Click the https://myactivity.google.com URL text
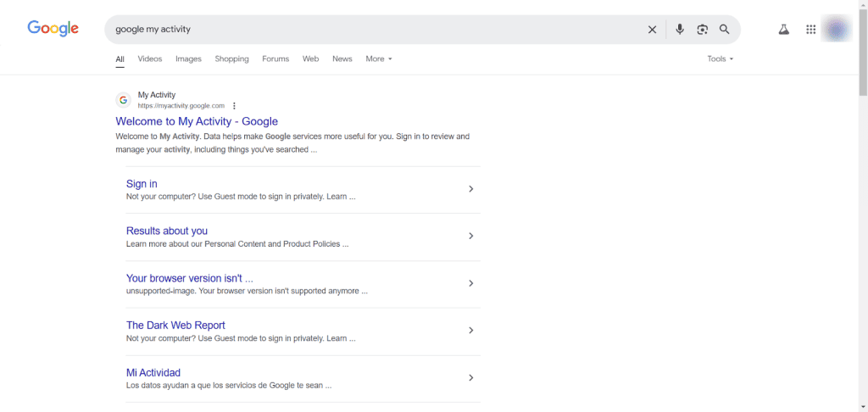 point(181,106)
